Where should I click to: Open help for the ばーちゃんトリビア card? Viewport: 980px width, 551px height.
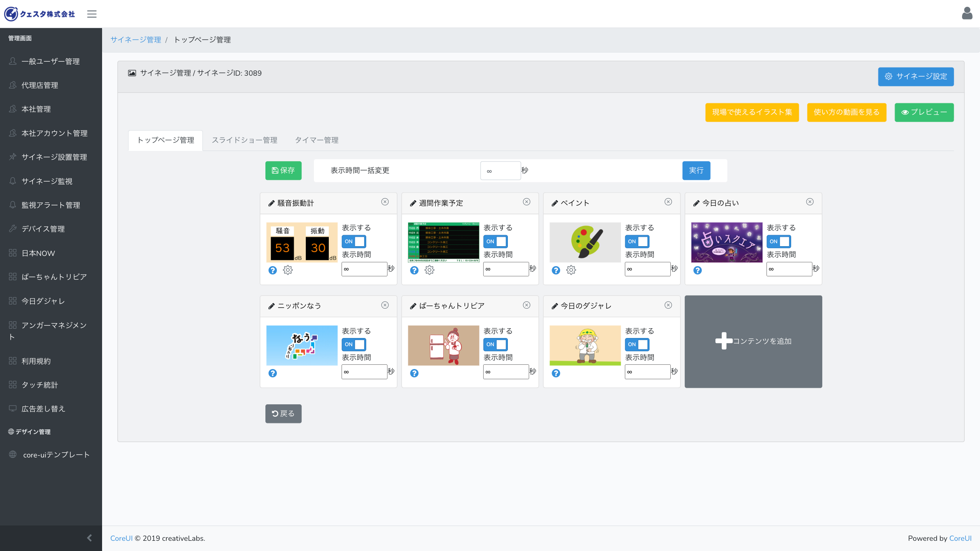414,373
